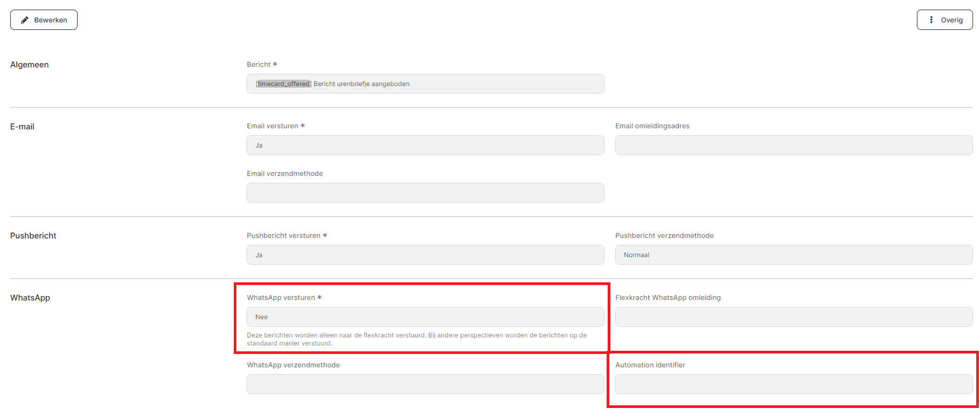Click the Flexkracht WhatsApp omleiding field
This screenshot has height=416, width=980.
[794, 317]
